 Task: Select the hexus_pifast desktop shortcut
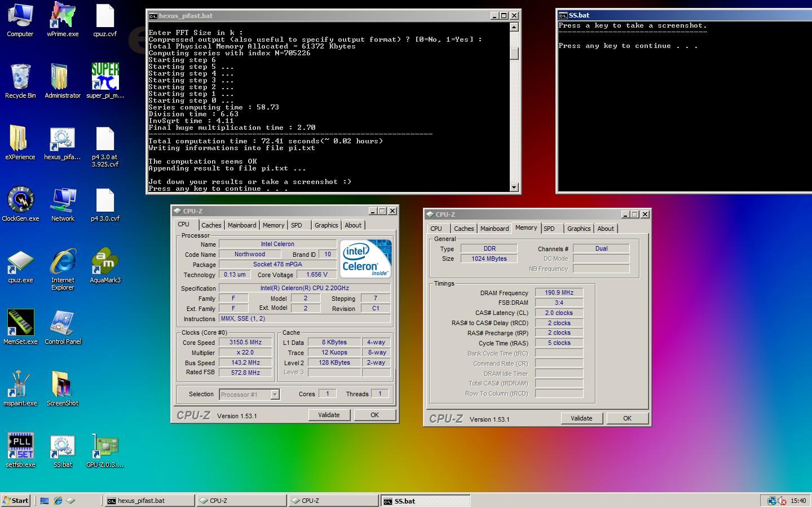[x=63, y=143]
